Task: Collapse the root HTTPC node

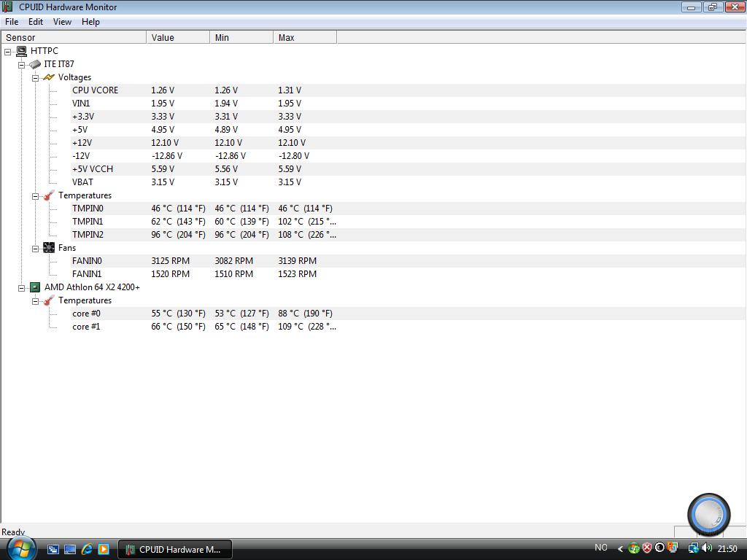Action: [8, 51]
